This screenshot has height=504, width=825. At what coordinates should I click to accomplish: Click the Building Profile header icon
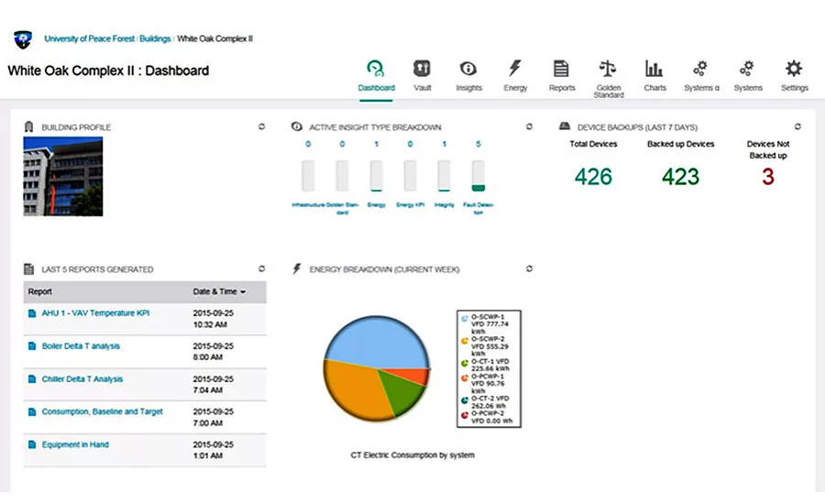pyautogui.click(x=29, y=126)
